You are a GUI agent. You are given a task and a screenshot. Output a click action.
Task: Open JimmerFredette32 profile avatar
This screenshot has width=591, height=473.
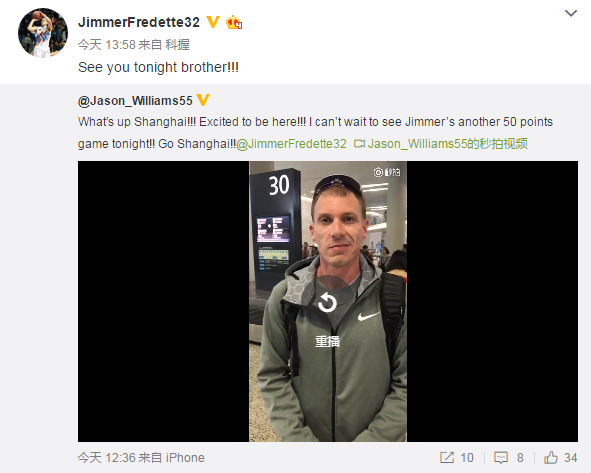pyautogui.click(x=43, y=32)
